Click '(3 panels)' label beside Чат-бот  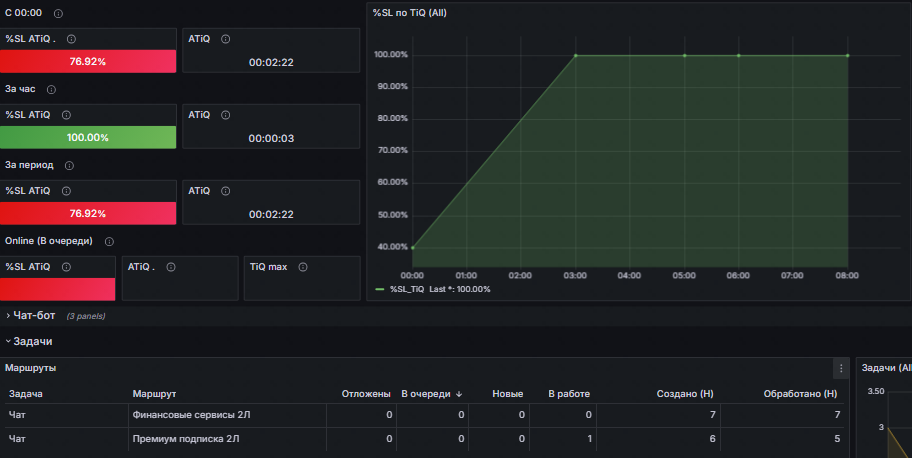86,316
